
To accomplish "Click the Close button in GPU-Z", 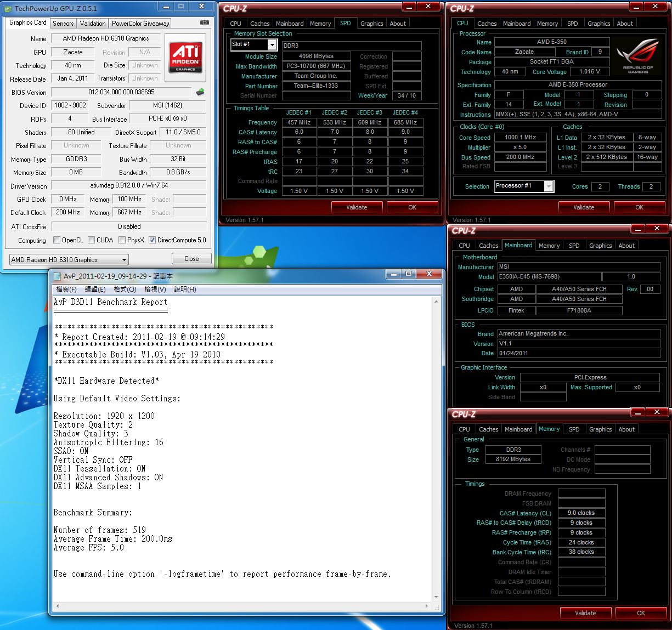I will (191, 259).
